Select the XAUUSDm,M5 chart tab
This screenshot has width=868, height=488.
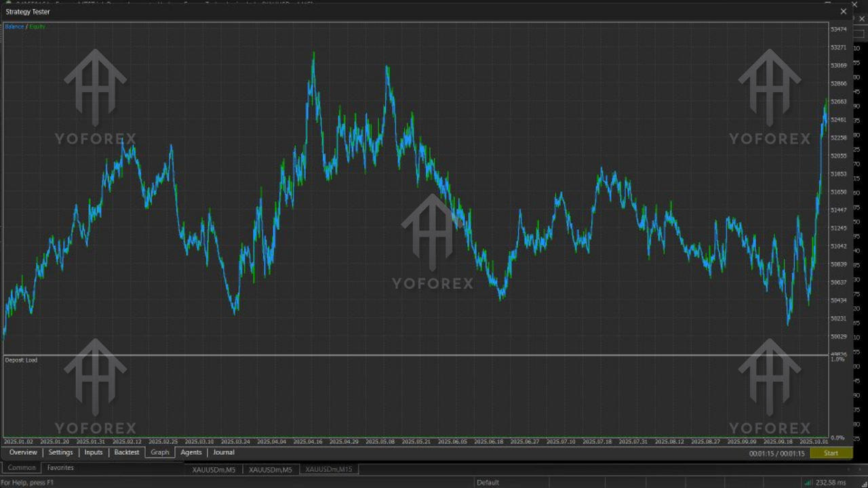pyautogui.click(x=213, y=469)
